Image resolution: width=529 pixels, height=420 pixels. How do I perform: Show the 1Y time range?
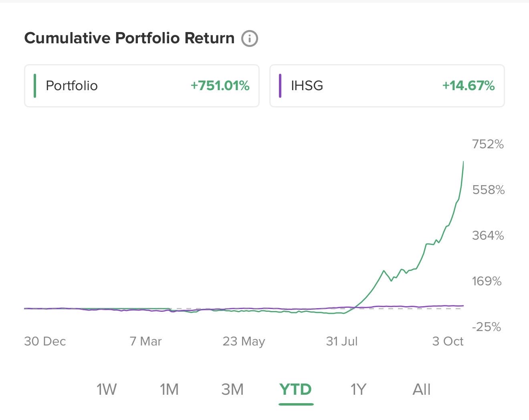pos(359,389)
